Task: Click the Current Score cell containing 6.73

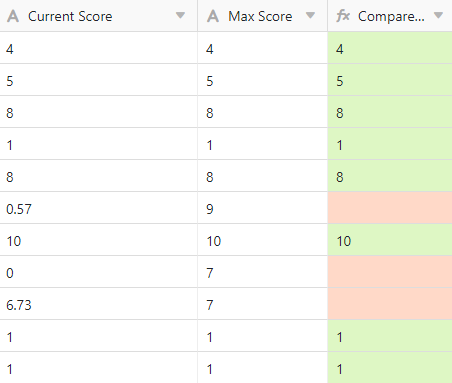Action: [x=99, y=304]
